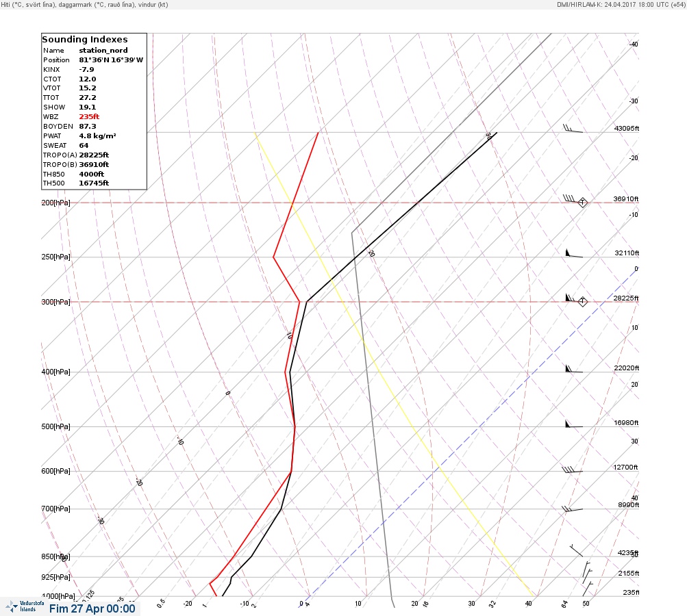Click the 22020ft altitude label
Image resolution: width=687 pixels, height=616 pixels.
point(627,368)
